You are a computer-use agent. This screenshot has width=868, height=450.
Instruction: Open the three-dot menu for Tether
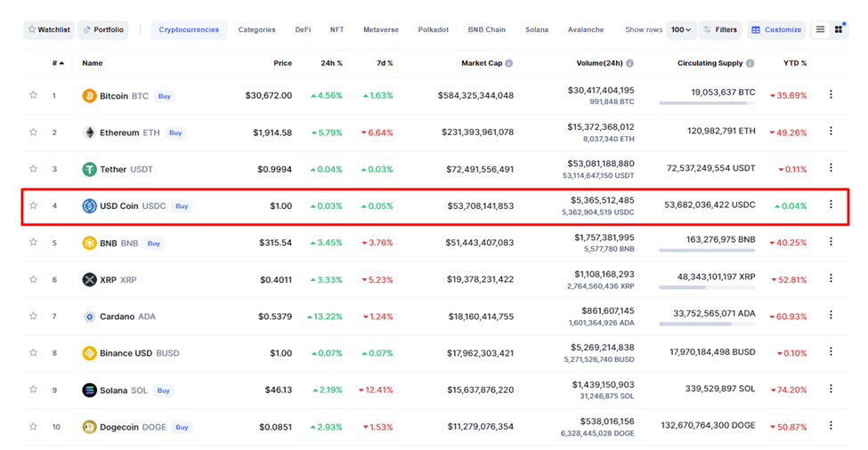[x=831, y=168]
